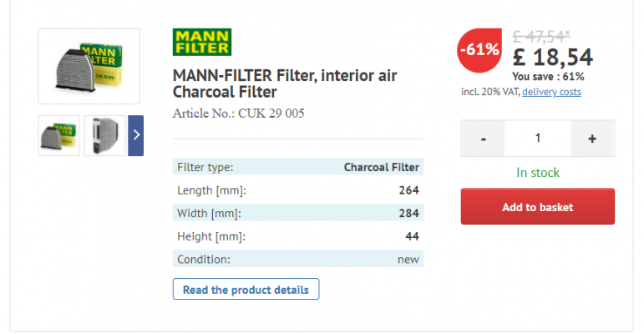Click the Filter type specification row
Image resolution: width=644 pixels, height=334 pixels.
[x=297, y=167]
